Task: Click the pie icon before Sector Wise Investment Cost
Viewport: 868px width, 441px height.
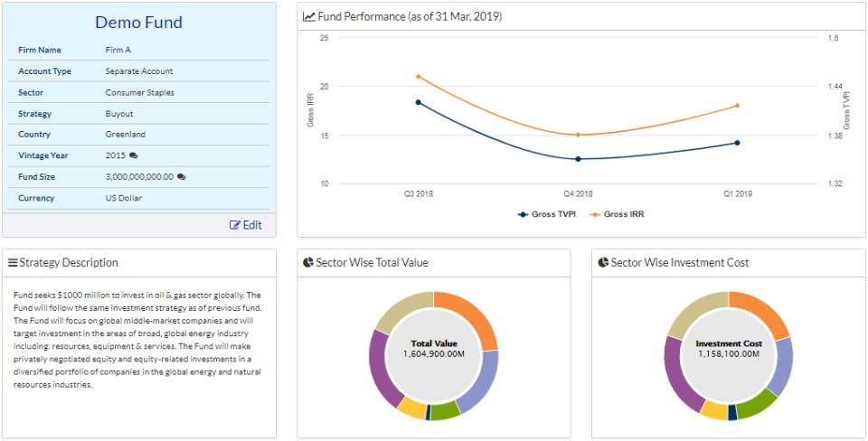Action: tap(603, 262)
